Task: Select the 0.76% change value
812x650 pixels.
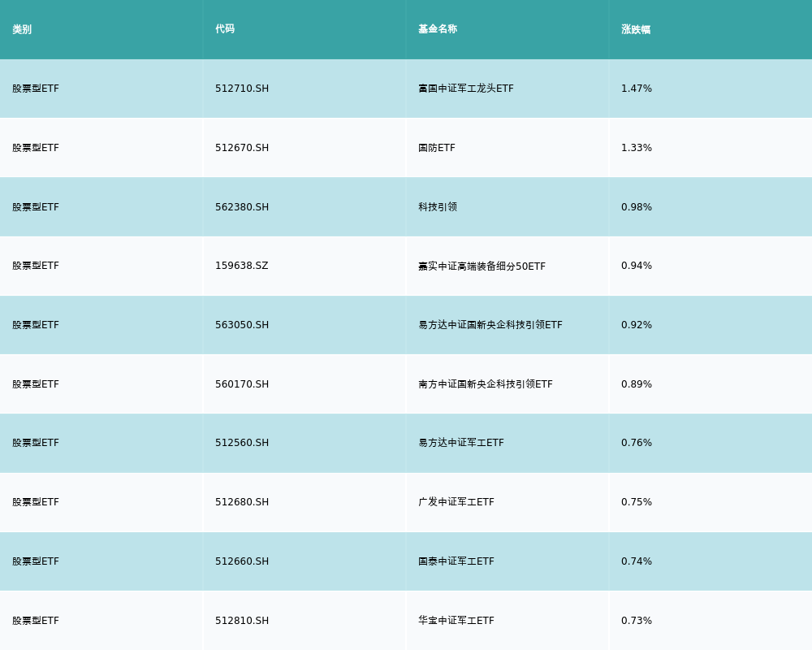Action: (637, 443)
